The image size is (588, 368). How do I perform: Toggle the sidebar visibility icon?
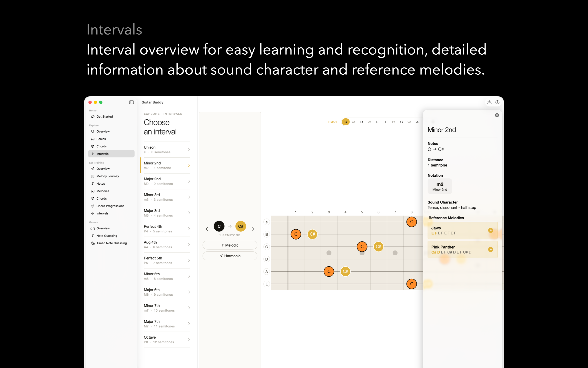point(131,102)
